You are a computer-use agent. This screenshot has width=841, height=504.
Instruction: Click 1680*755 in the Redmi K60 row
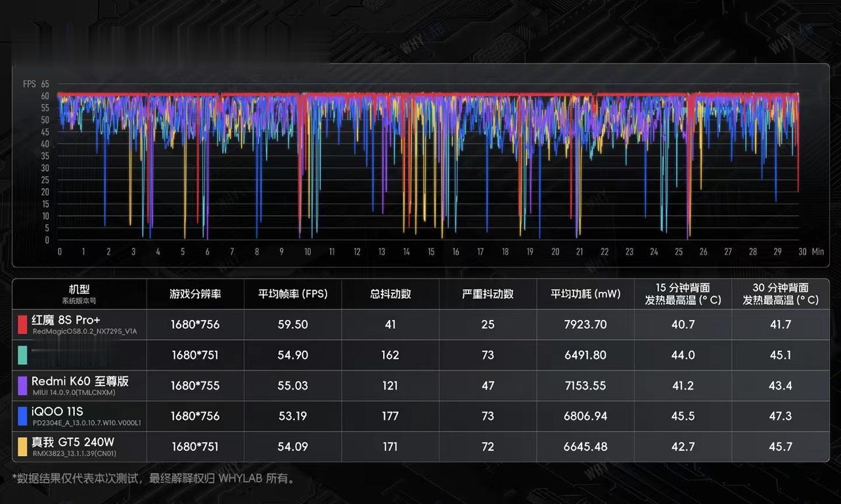click(x=195, y=386)
